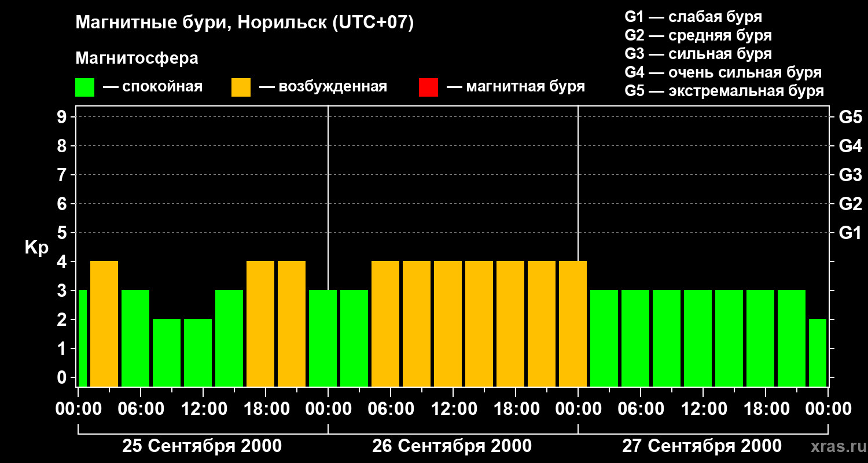Click the '— возбужденная' legend label
This screenshot has width=868, height=463.
point(323,87)
